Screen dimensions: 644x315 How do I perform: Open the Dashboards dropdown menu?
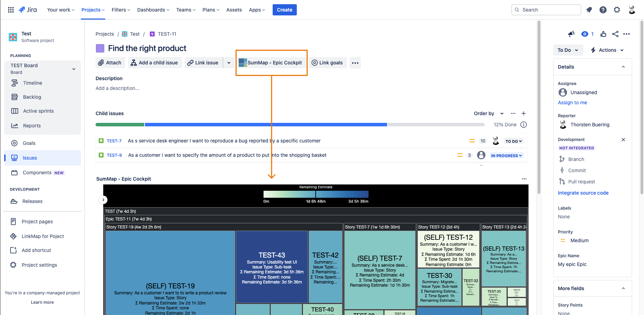coord(153,10)
